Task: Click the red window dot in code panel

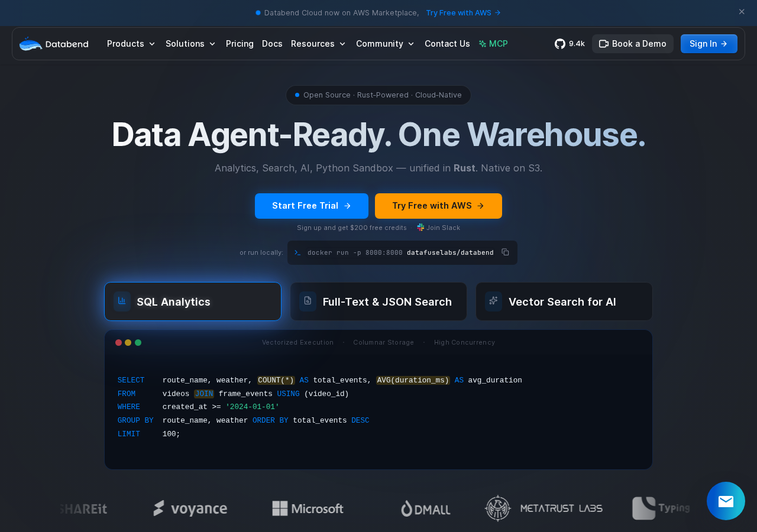Action: 118,343
